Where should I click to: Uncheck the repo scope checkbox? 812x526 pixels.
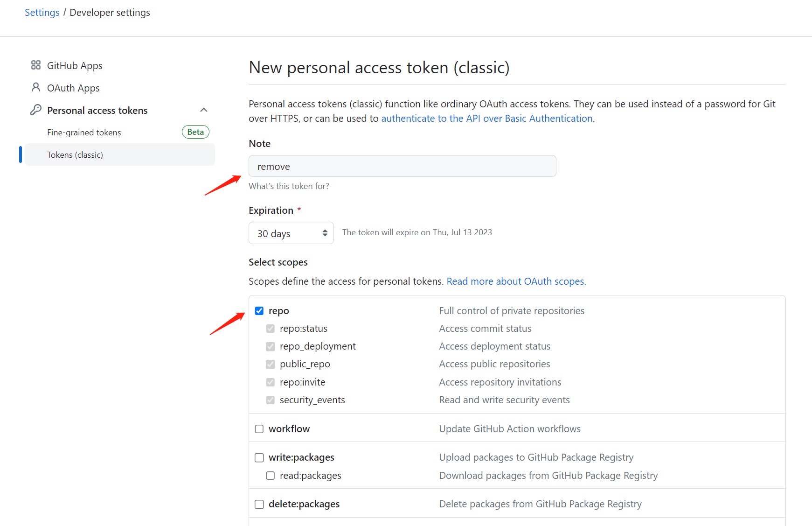click(259, 311)
